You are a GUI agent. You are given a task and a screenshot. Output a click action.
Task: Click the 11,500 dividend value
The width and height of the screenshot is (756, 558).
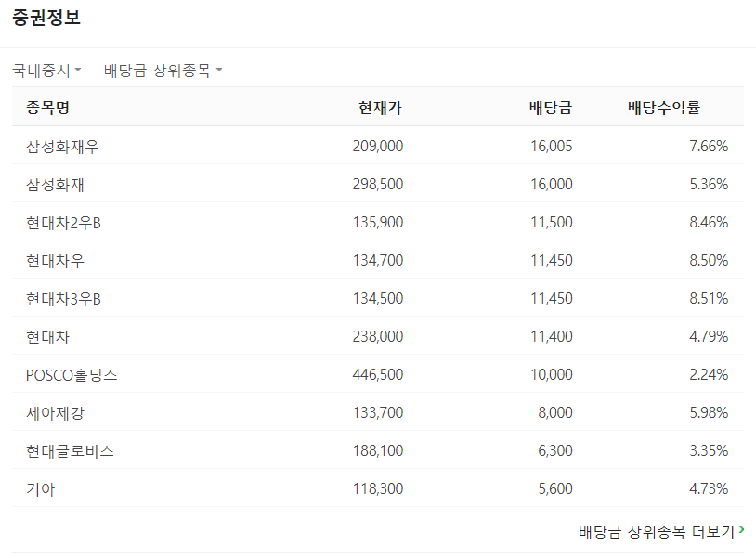552,222
